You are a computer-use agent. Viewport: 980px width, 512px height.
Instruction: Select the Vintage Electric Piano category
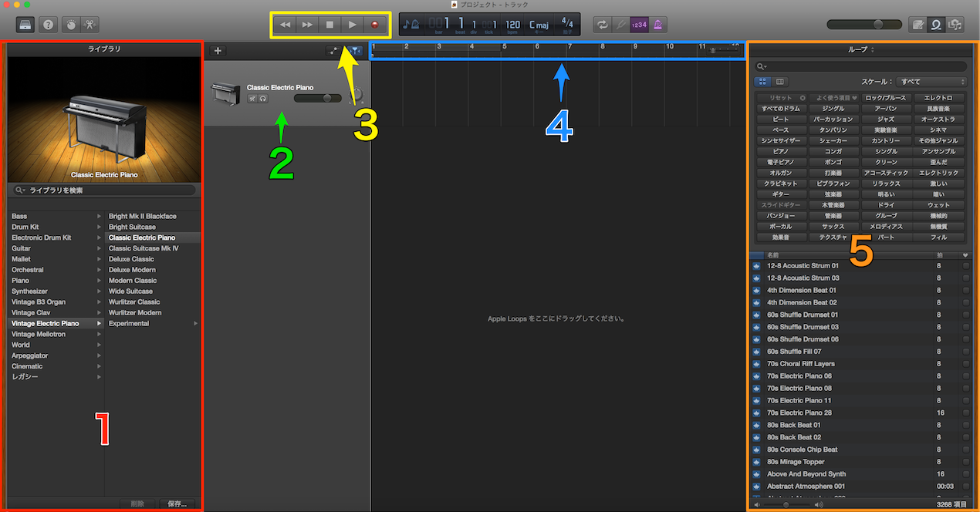tap(56, 324)
